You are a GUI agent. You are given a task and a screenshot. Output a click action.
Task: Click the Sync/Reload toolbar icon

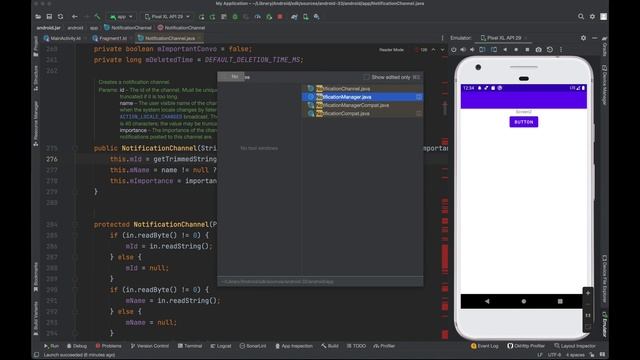[60, 17]
